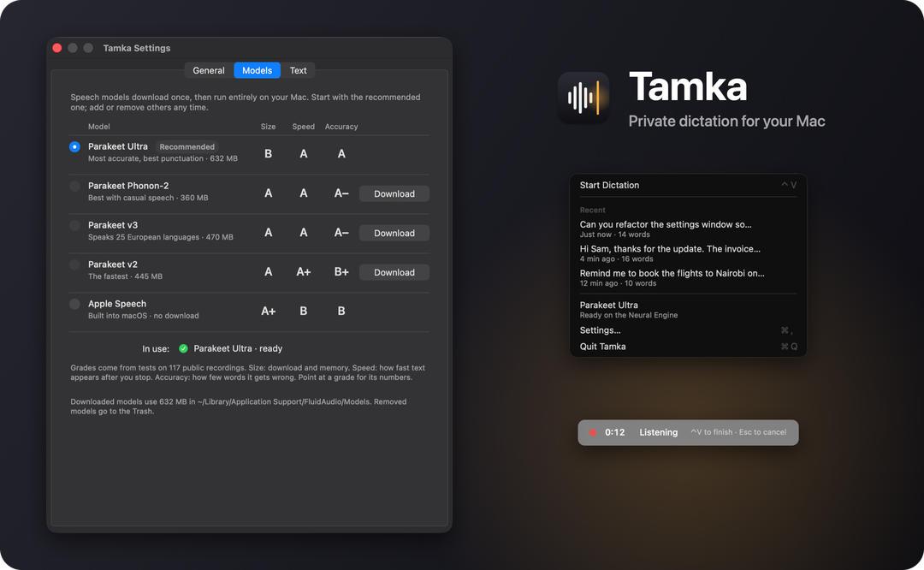Click the 'In use:' label
924x570 pixels.
(156, 349)
